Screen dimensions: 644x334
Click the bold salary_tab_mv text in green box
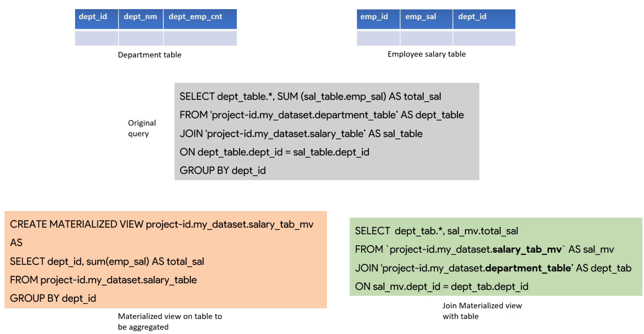pos(527,249)
